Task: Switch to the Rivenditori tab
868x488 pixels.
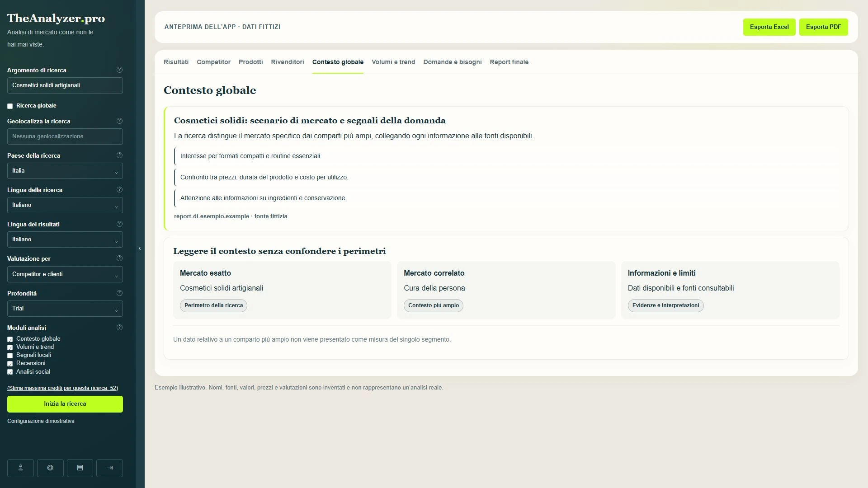Action: 288,62
